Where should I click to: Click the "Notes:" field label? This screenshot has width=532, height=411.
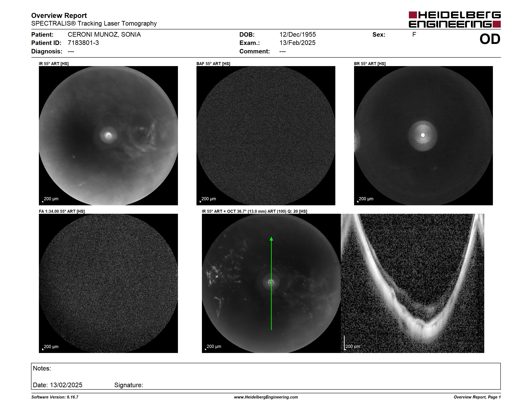(x=42, y=368)
